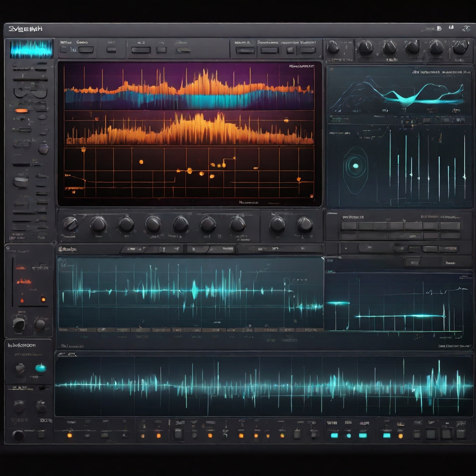Open the glowing blue waveform thumbnail preview
Viewport: 476px width, 476px height.
pyautogui.click(x=31, y=49)
